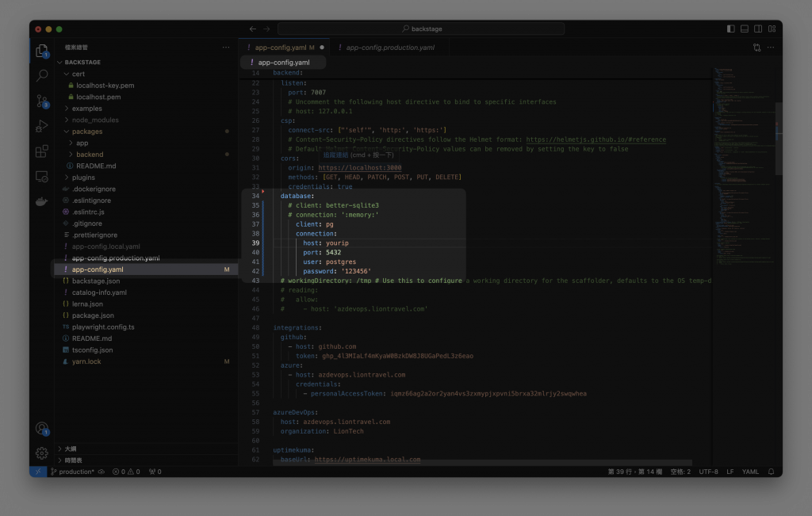Switch to the app-config.production.yaml tab
The image size is (812, 516).
pyautogui.click(x=390, y=48)
